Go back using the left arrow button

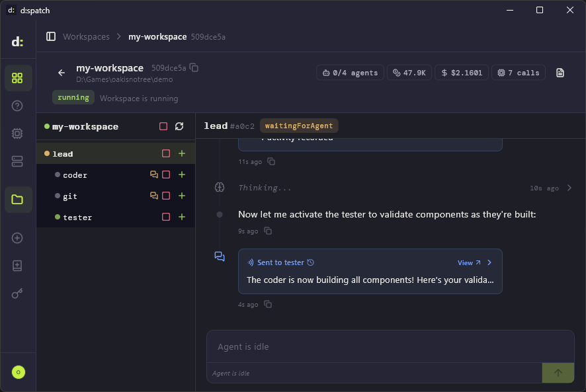coord(62,73)
